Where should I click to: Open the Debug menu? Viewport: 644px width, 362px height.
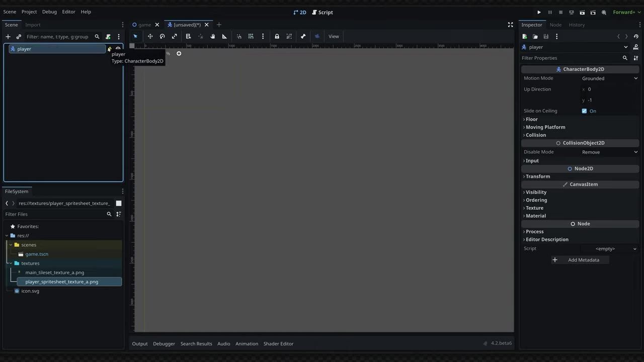[x=49, y=12]
